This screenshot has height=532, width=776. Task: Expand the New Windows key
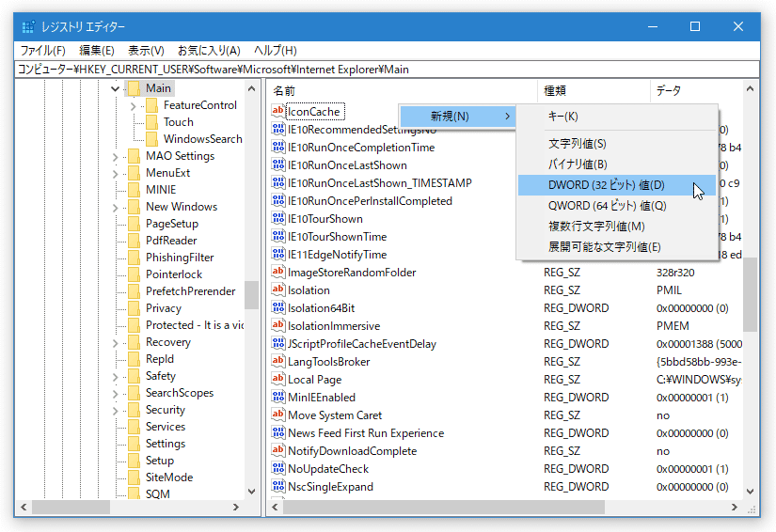pos(116,207)
